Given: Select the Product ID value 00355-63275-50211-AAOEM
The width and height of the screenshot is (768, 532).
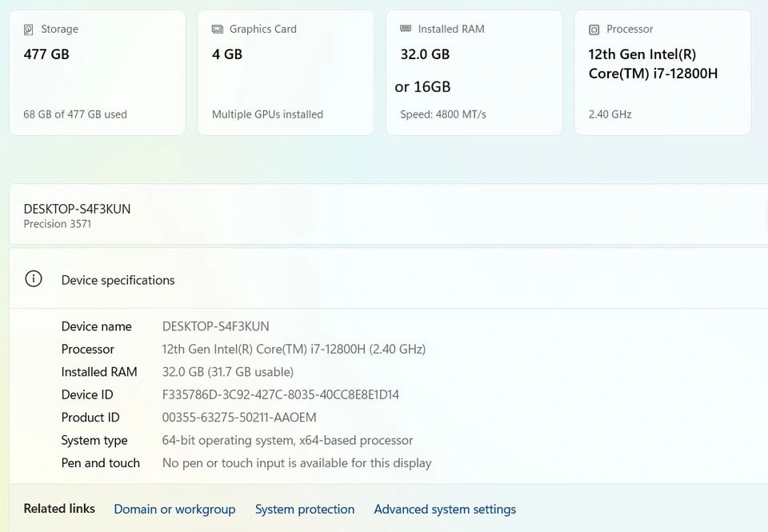Looking at the screenshot, I should pyautogui.click(x=239, y=418).
